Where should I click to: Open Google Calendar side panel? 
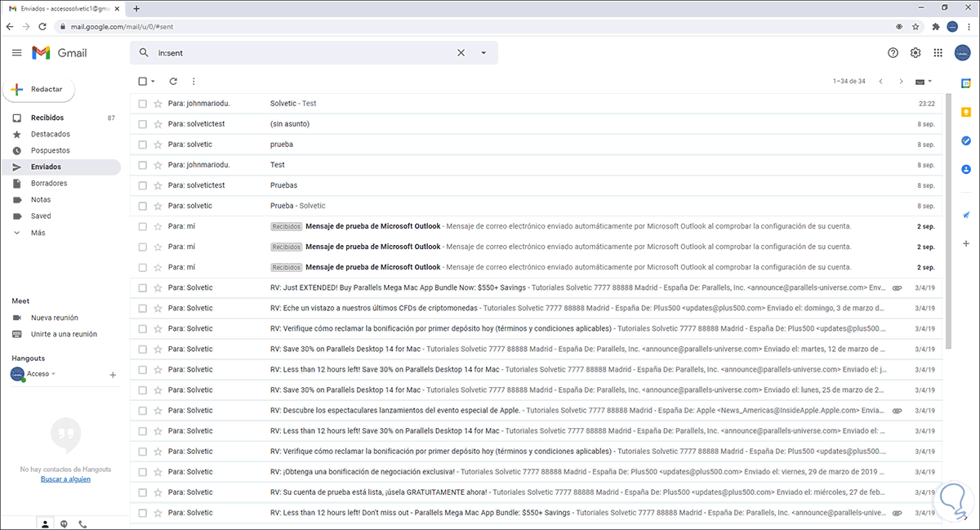pyautogui.click(x=965, y=83)
